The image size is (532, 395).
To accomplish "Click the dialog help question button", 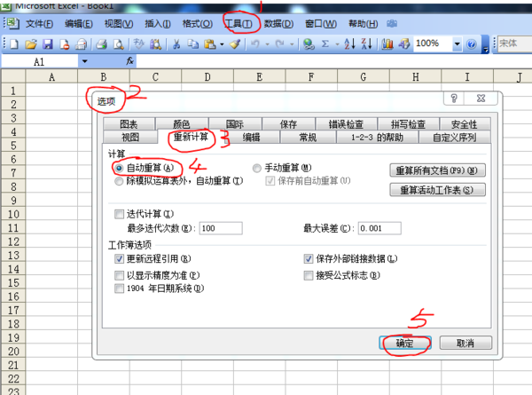I will point(454,99).
